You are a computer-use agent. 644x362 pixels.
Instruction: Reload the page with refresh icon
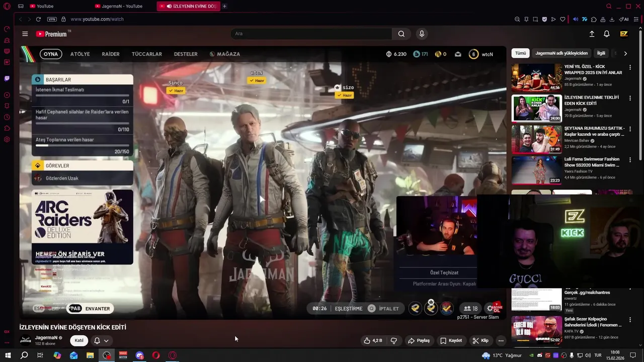38,19
